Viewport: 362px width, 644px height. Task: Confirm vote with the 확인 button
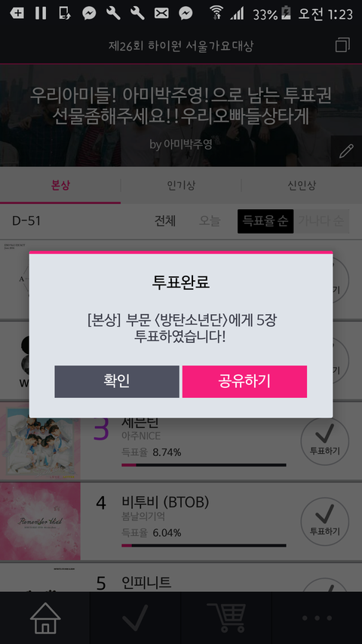click(x=117, y=381)
